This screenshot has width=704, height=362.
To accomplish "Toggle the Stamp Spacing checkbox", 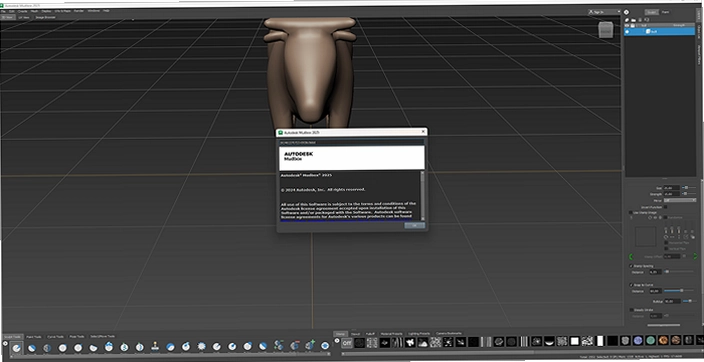I will tap(631, 266).
